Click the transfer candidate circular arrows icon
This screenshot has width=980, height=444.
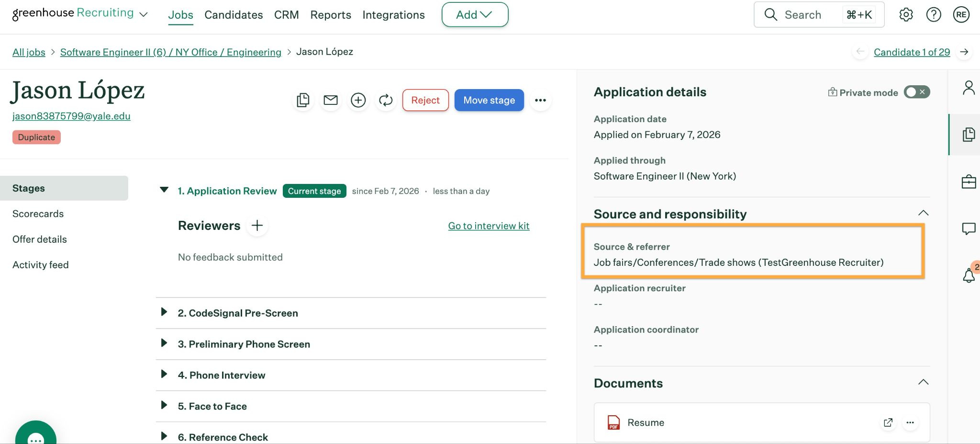tap(386, 100)
